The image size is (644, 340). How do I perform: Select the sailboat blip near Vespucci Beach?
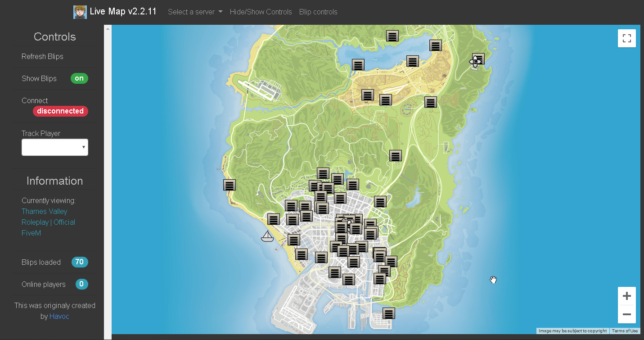pyautogui.click(x=268, y=236)
